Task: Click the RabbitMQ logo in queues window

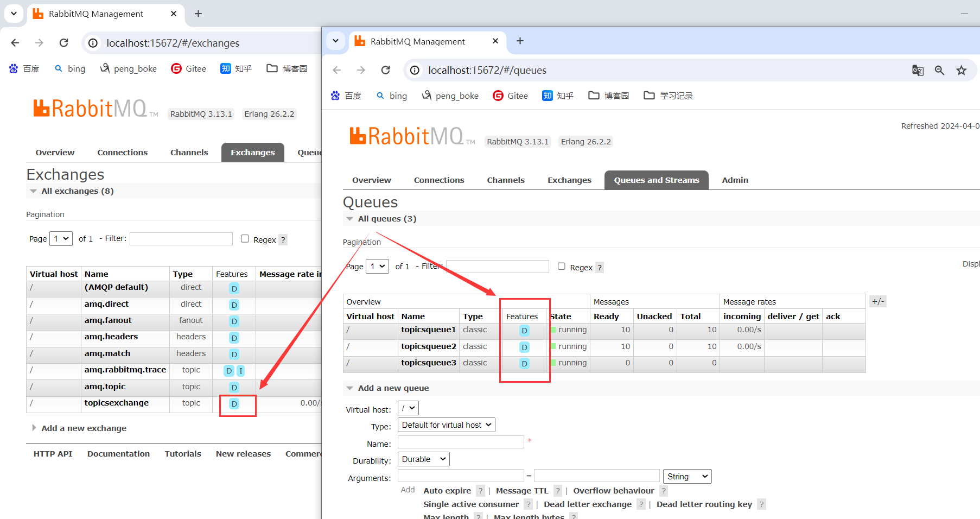Action: click(x=412, y=136)
